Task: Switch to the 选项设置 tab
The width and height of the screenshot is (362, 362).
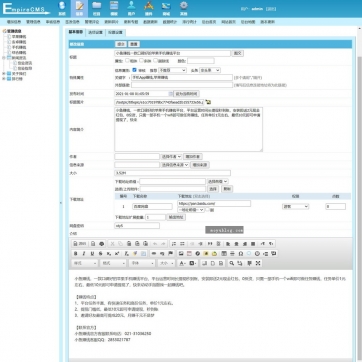Action: click(x=95, y=32)
